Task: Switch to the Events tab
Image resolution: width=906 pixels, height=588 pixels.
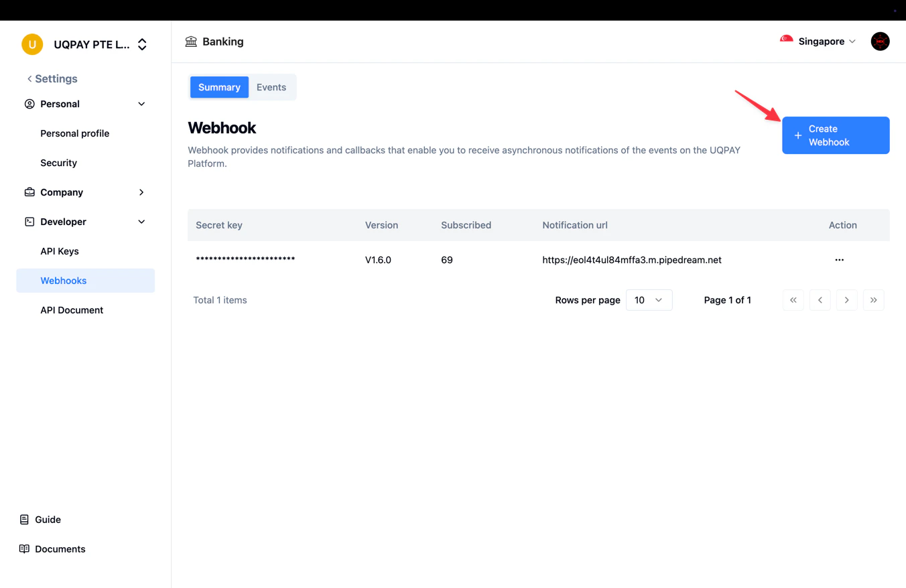Action: tap(271, 87)
